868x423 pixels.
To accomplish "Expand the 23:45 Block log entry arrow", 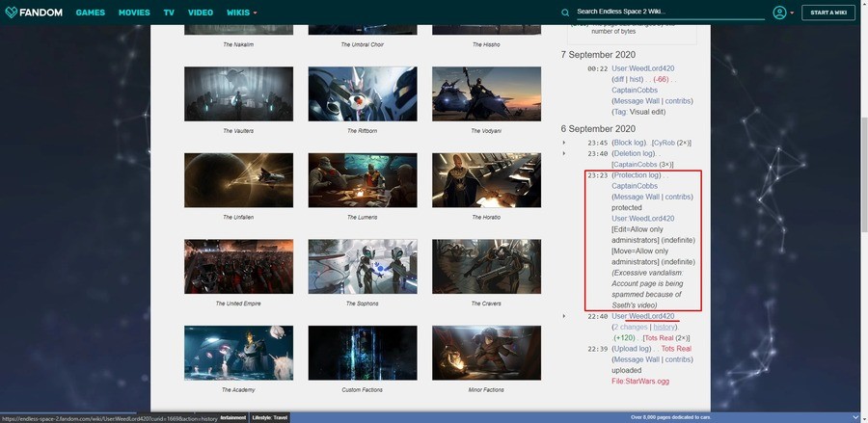I will click(x=564, y=143).
